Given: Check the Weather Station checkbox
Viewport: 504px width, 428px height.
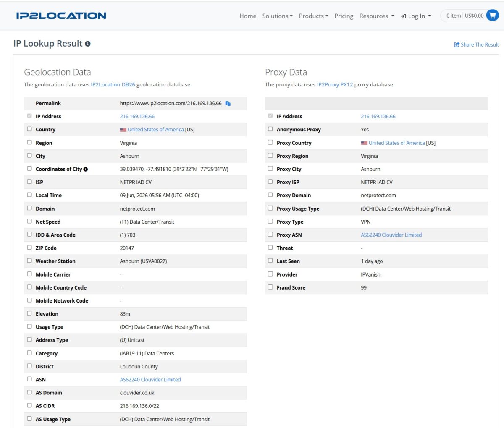Looking at the screenshot, I should (29, 261).
